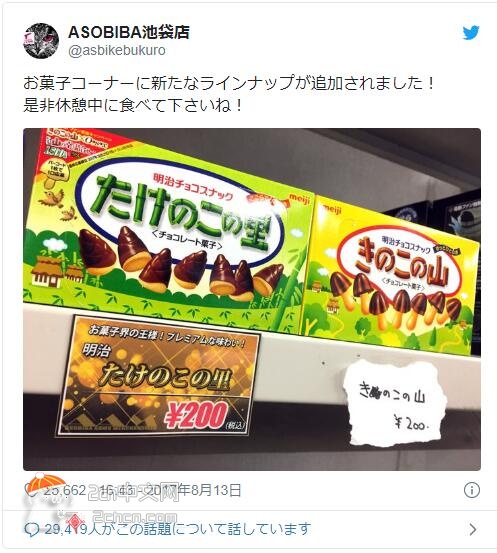Expand the conversation with the right chevron
497x553 pixels.
click(x=472, y=529)
